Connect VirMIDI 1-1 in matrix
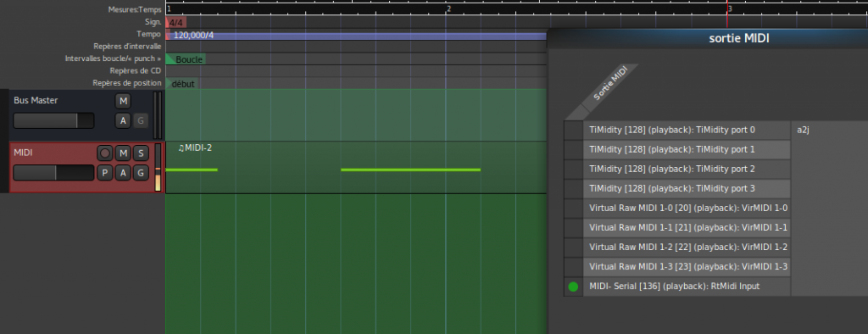The image size is (868, 334). [x=574, y=228]
